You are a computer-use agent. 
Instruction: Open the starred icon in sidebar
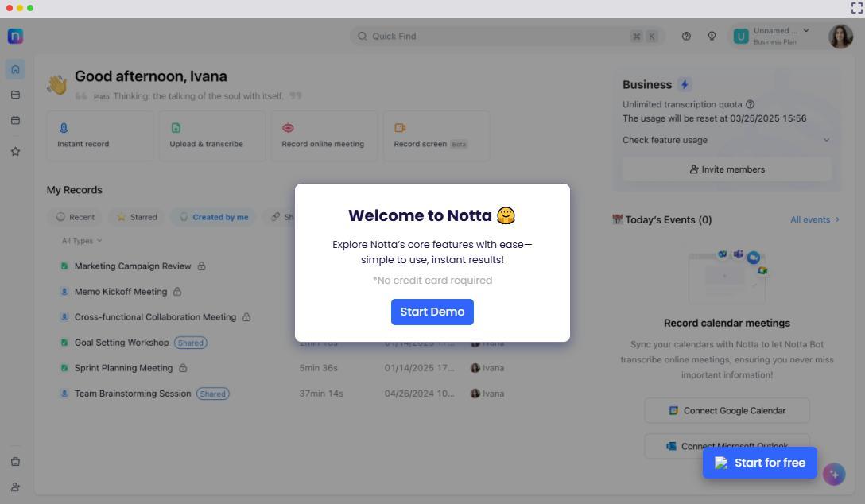(15, 152)
